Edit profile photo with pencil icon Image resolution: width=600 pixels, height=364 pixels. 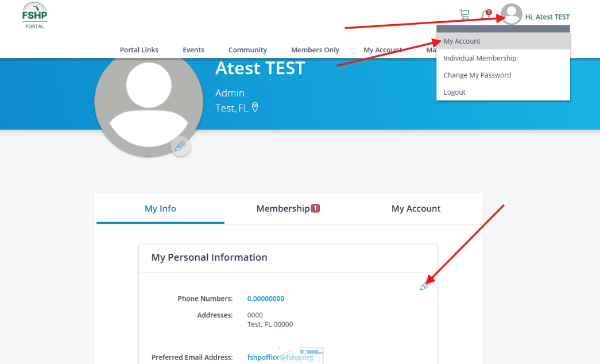coord(180,146)
